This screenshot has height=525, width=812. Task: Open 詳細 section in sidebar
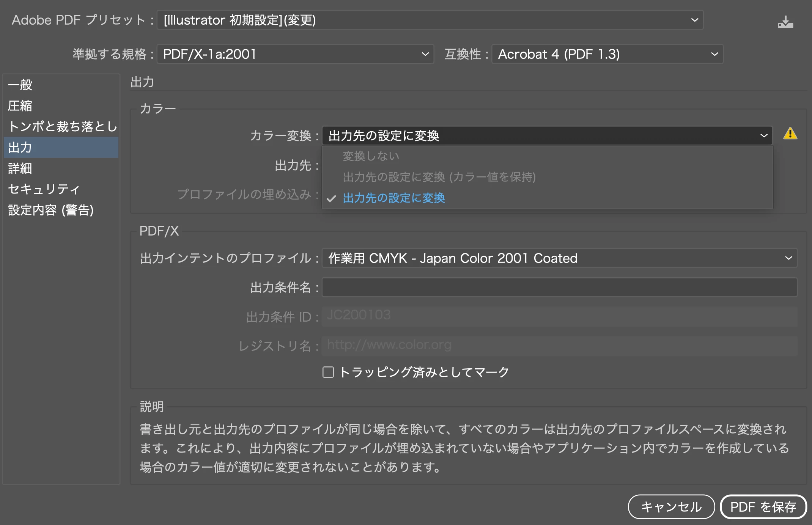(x=20, y=168)
